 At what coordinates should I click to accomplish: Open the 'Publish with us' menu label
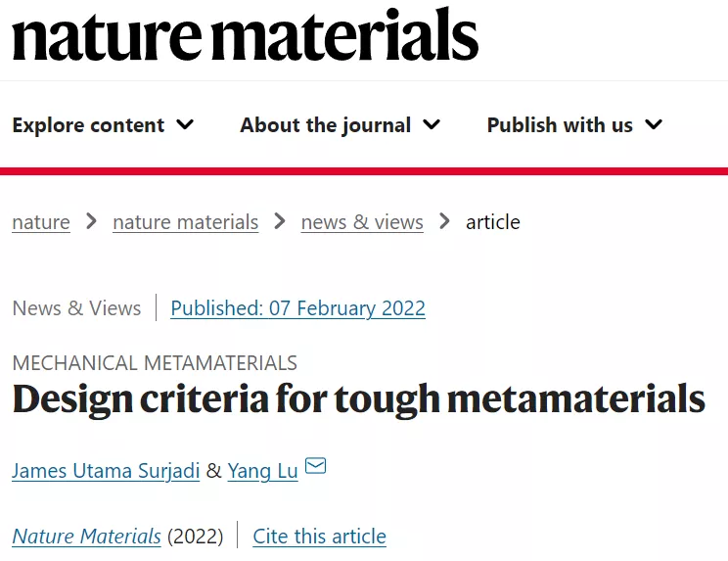click(x=560, y=125)
